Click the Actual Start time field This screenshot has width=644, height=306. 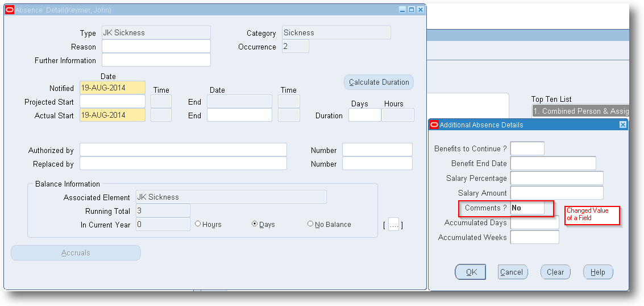161,115
